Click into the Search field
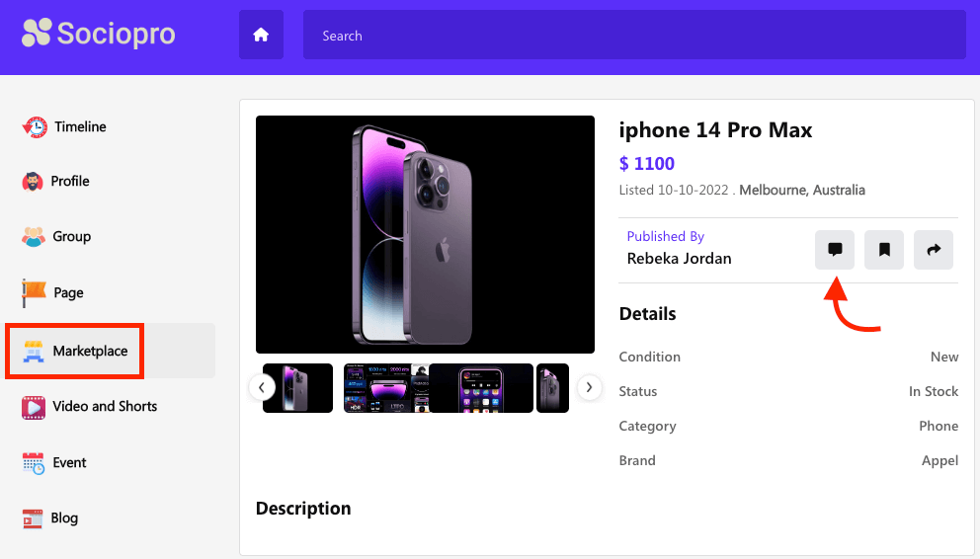This screenshot has width=980, height=559. [634, 36]
